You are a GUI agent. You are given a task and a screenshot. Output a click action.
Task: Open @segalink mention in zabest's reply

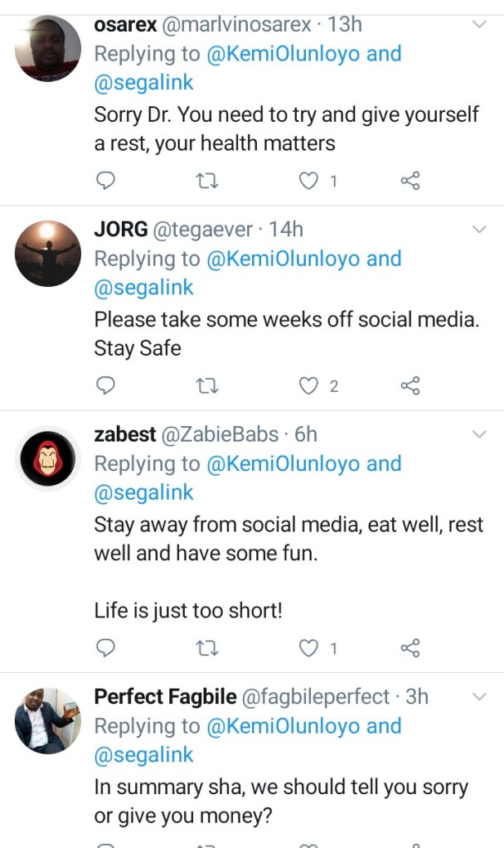pos(143,492)
